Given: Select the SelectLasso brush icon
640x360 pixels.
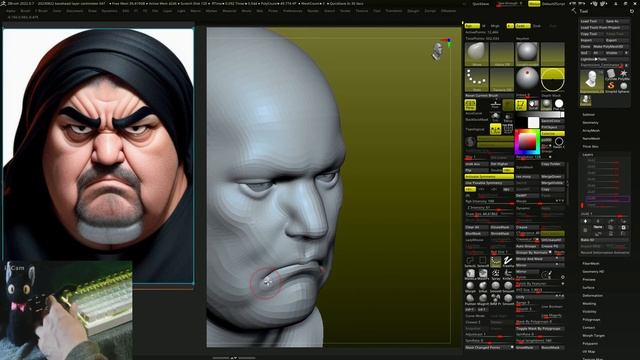Looking at the screenshot, I should [x=470, y=262].
